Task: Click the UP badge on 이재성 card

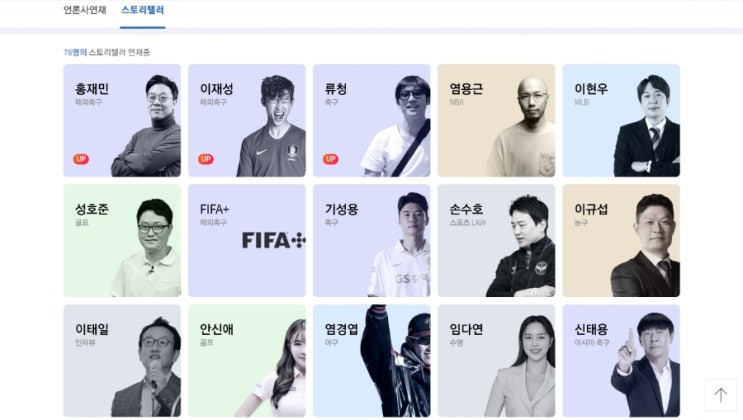Action: coord(206,159)
